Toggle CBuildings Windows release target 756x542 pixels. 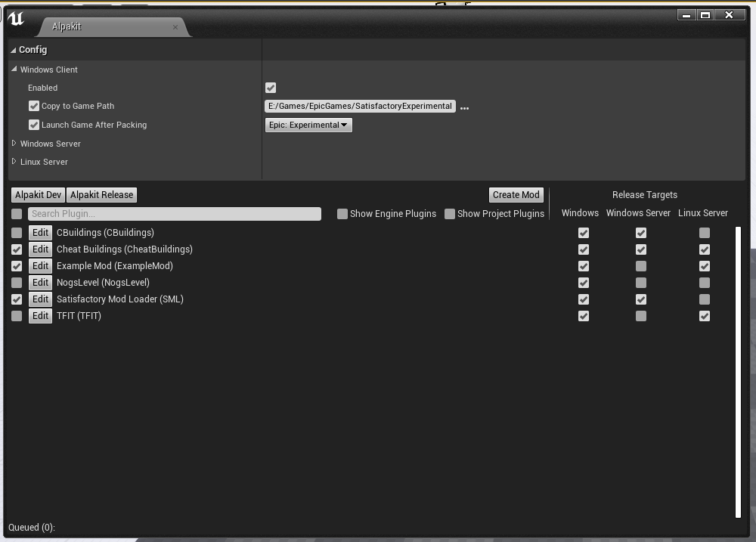coord(584,233)
